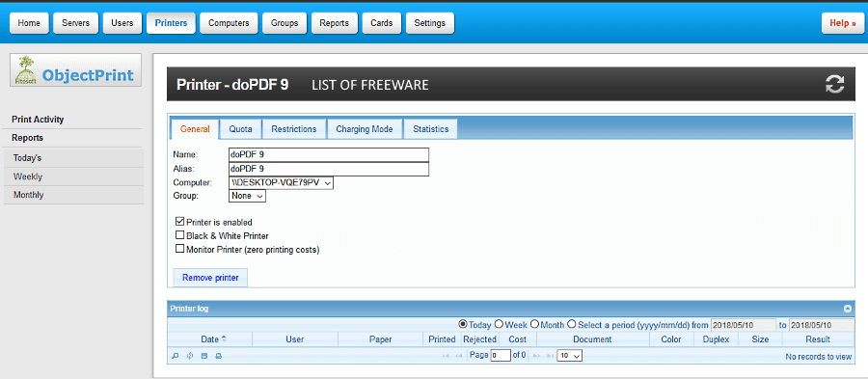Screen dimensions: 868x379
Task: Open the Restrictions tab
Action: pos(294,129)
